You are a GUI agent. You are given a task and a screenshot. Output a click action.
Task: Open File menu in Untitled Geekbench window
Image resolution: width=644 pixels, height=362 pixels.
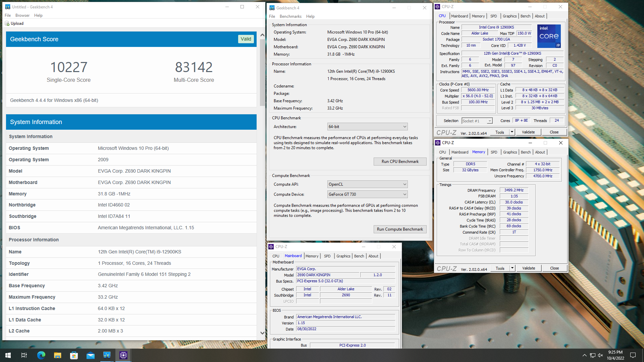pyautogui.click(x=8, y=15)
